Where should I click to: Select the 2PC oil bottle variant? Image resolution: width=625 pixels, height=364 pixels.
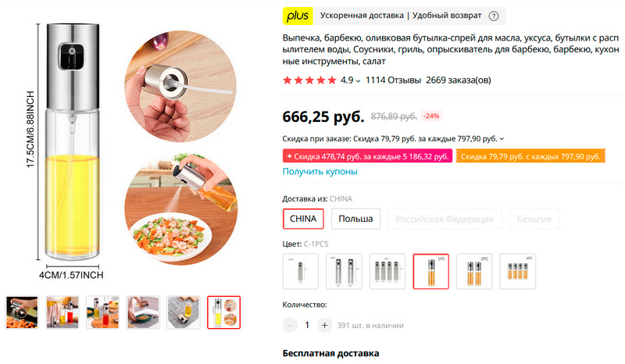click(474, 272)
